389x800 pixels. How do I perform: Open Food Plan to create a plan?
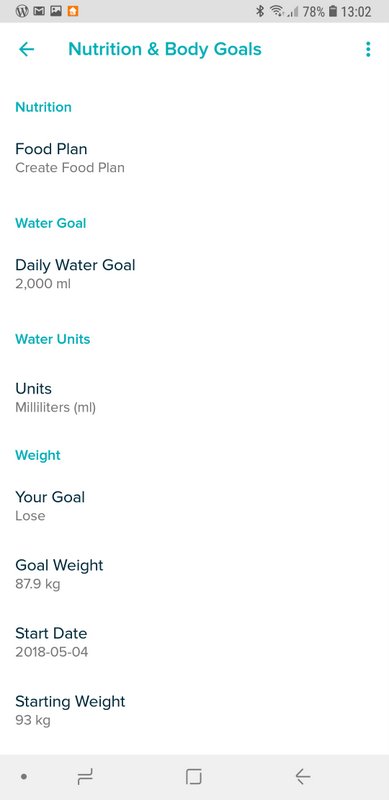194,158
